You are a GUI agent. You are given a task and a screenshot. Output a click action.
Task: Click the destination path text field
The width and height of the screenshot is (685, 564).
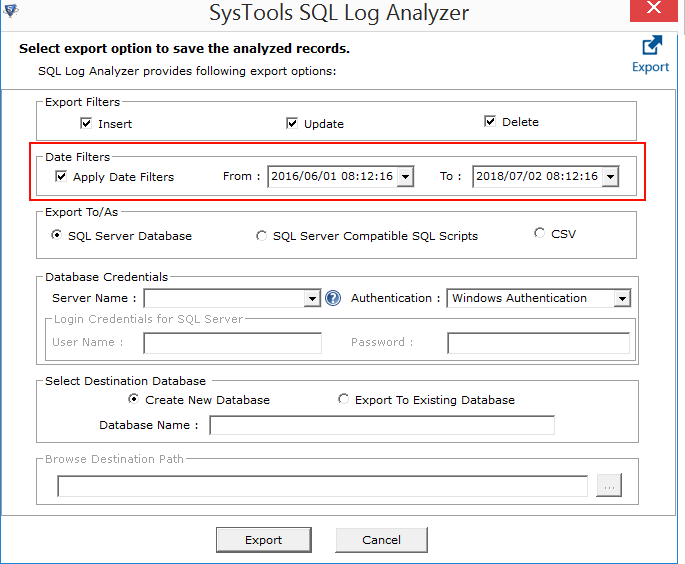point(322,486)
